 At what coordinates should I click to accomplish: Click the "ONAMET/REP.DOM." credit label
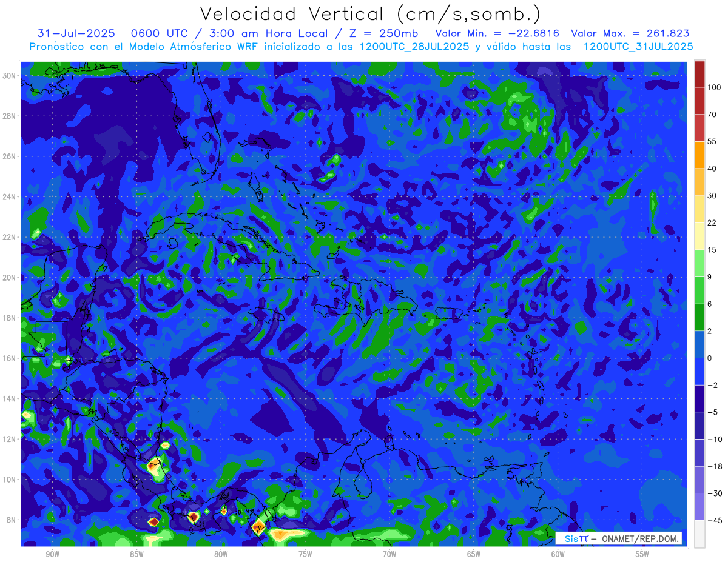click(x=639, y=538)
